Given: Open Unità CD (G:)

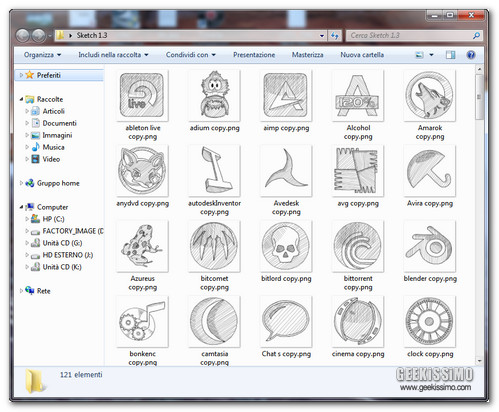Looking at the screenshot, I should click(62, 243).
